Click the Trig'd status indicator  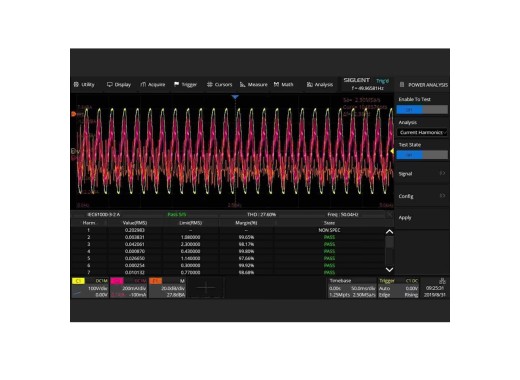coord(382,81)
